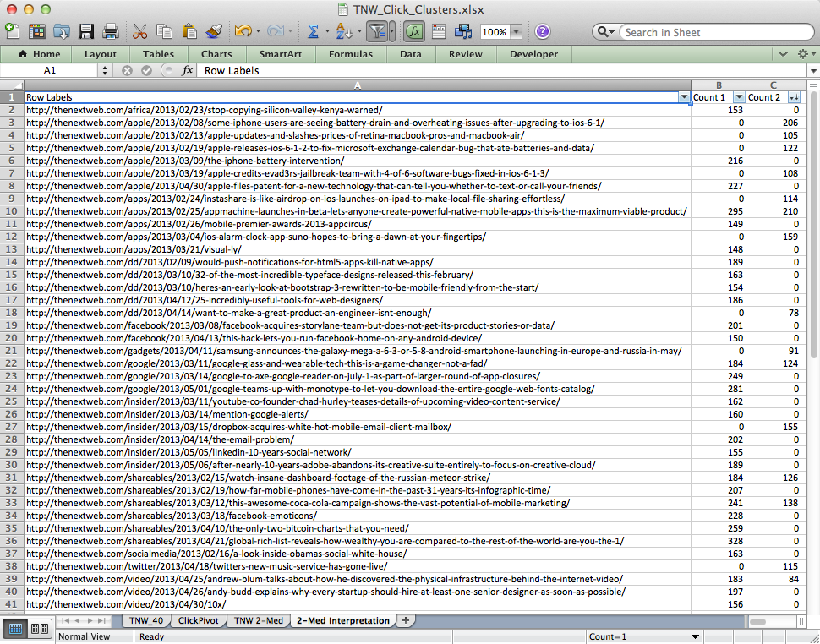The image size is (820, 644).
Task: Open the zoom percentage dropdown
Action: 516,32
